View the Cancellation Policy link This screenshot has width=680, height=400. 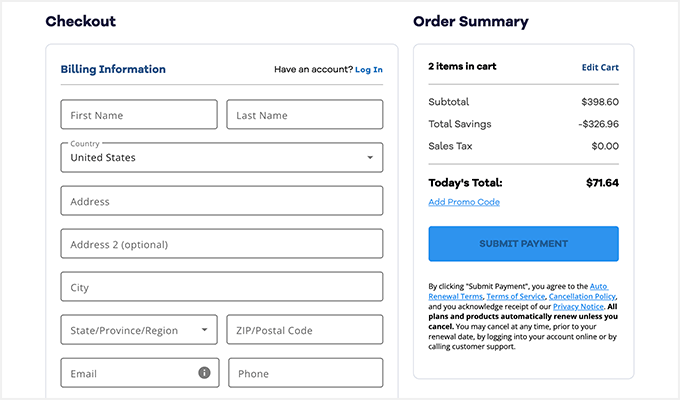pos(582,297)
